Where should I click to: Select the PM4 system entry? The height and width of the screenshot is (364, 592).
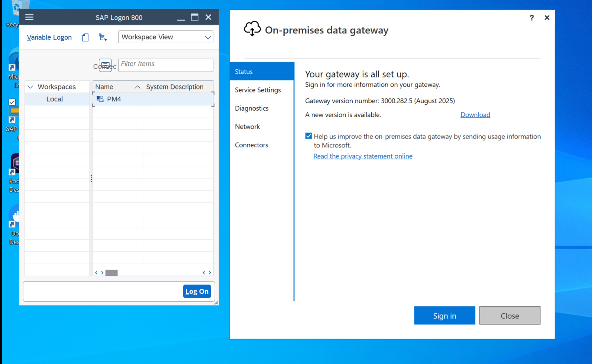tap(153, 99)
